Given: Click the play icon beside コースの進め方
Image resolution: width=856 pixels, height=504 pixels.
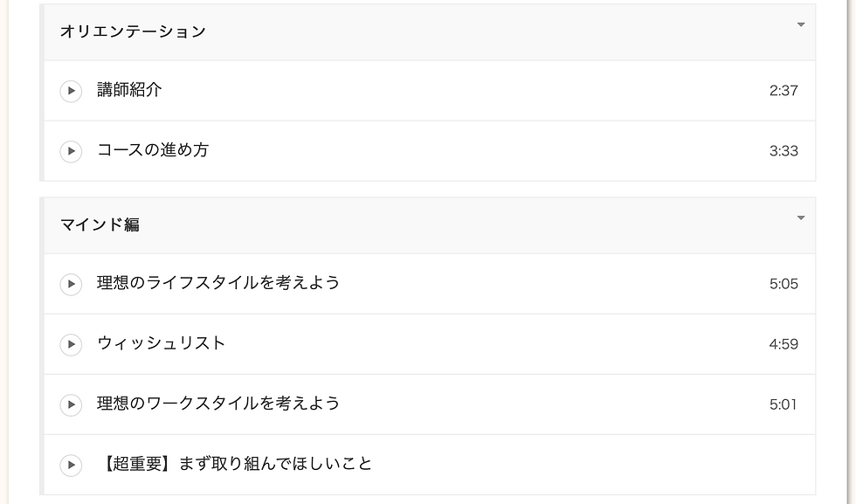Looking at the screenshot, I should [71, 151].
